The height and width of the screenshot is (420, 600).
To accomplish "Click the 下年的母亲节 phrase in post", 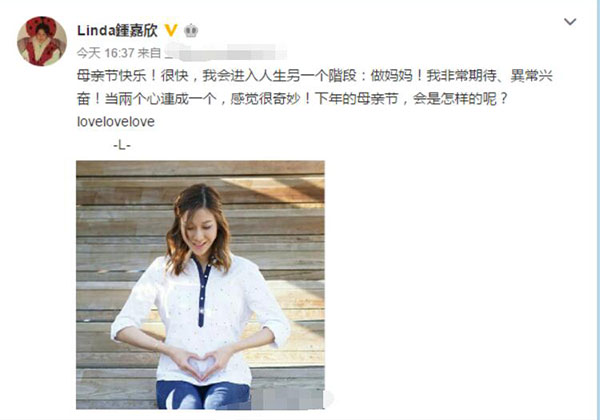I will (x=356, y=99).
